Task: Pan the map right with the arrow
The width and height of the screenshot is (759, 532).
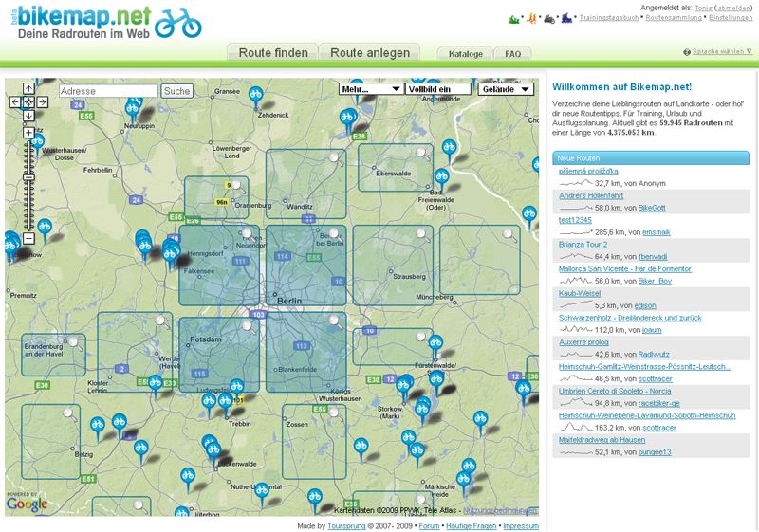Action: (43, 102)
